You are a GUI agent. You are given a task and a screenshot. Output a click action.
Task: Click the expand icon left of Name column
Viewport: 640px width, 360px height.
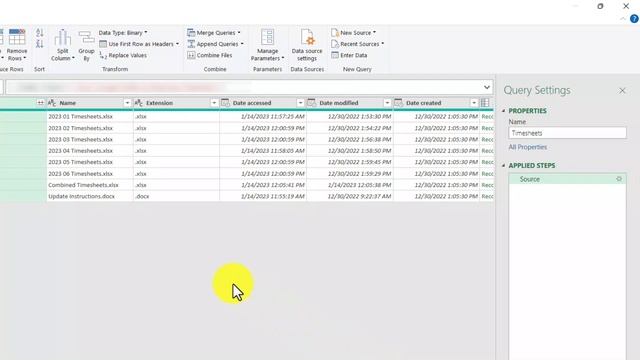[40, 103]
